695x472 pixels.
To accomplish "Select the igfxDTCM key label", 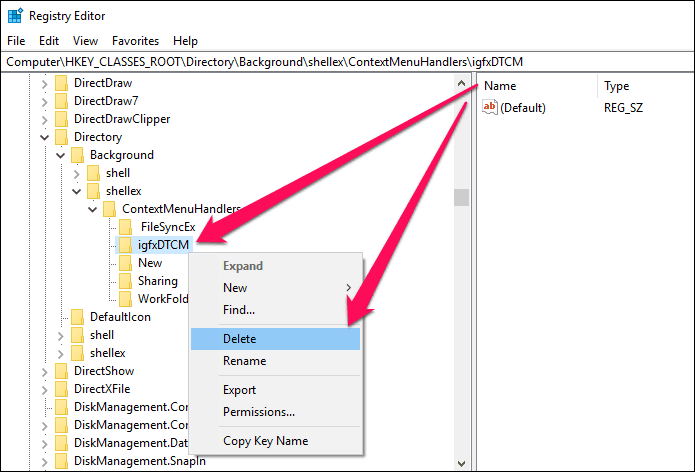I will pyautogui.click(x=163, y=245).
